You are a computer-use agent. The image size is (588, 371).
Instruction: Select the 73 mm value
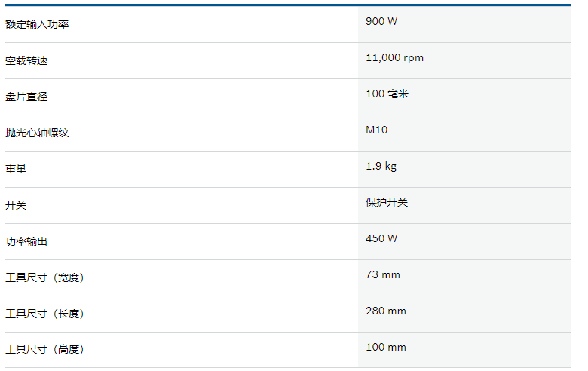(x=383, y=275)
